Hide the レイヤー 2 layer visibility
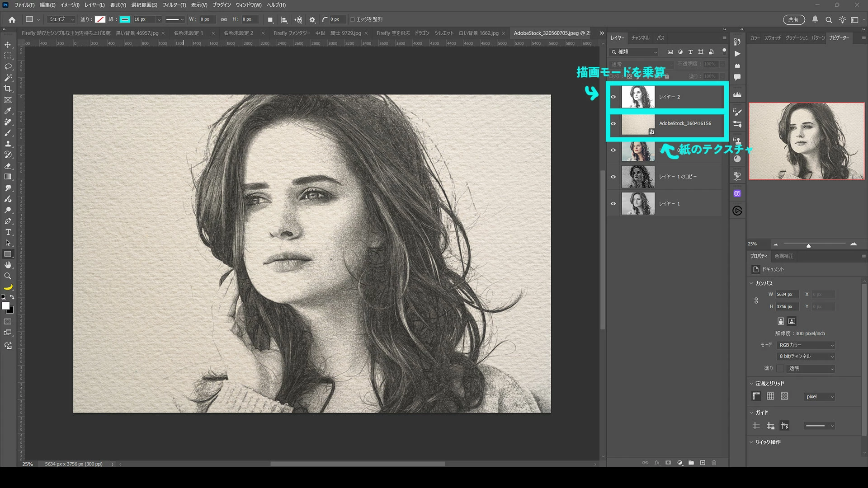Image resolution: width=868 pixels, height=488 pixels. pos(613,97)
